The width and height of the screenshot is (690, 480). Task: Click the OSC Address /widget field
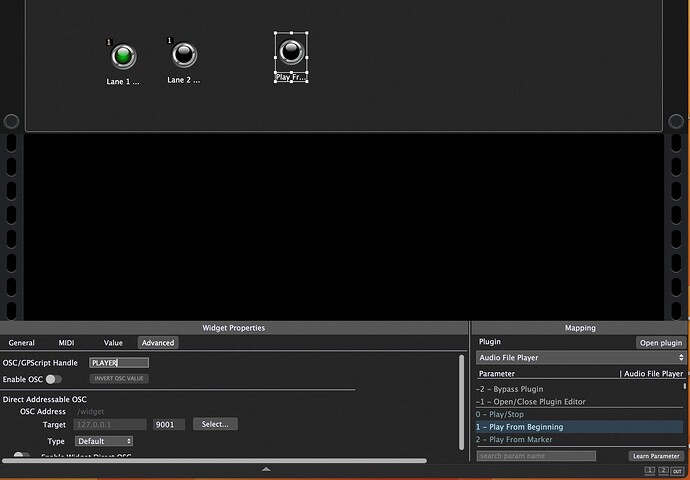[x=90, y=411]
